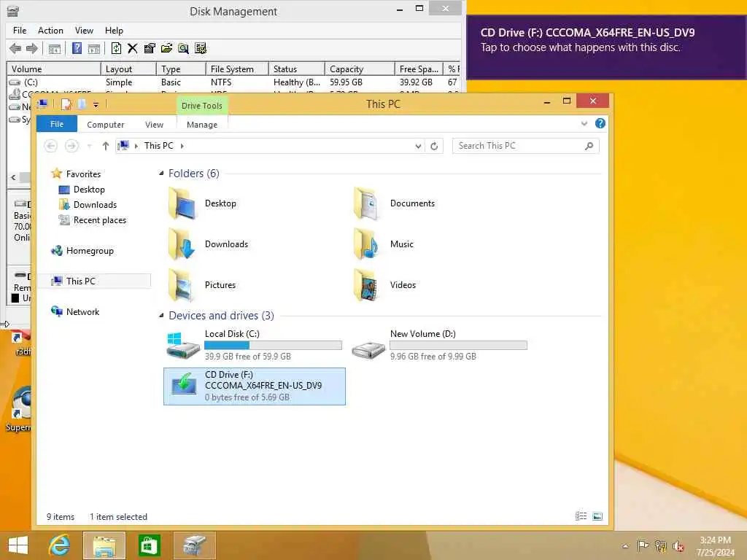Collapse the Devices and drives (3) group

161,315
